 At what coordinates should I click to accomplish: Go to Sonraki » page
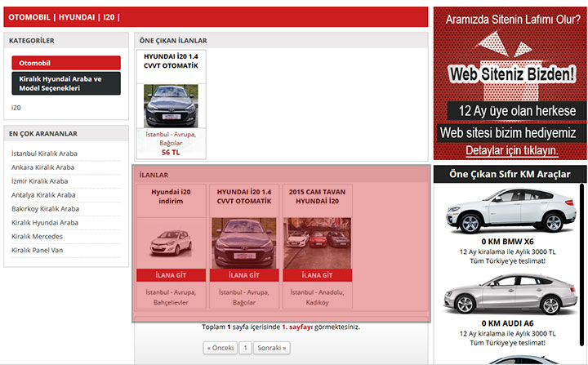[x=271, y=348]
